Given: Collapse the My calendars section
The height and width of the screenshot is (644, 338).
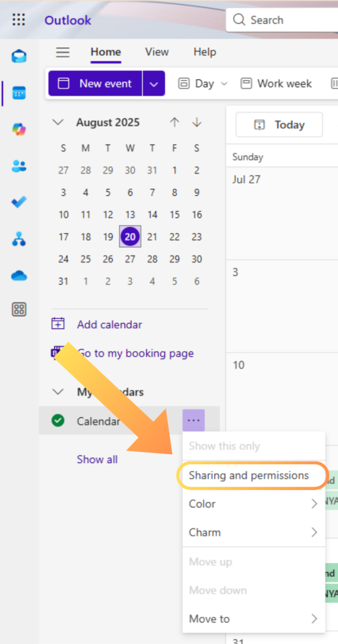Looking at the screenshot, I should click(x=59, y=392).
